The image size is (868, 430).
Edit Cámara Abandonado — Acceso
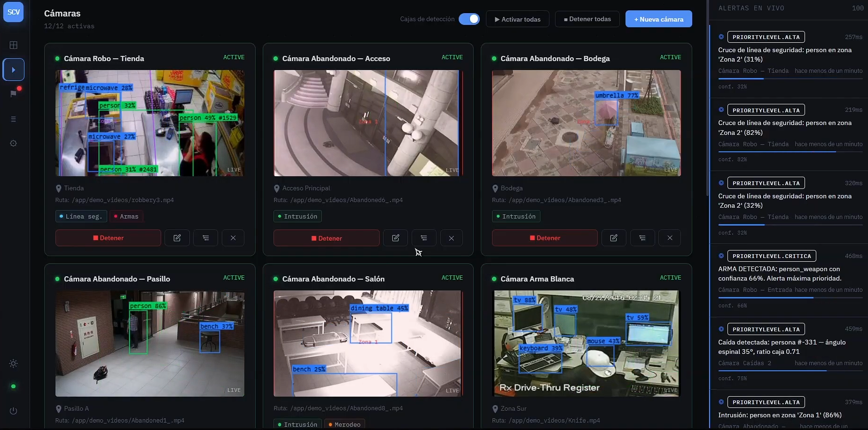click(396, 238)
